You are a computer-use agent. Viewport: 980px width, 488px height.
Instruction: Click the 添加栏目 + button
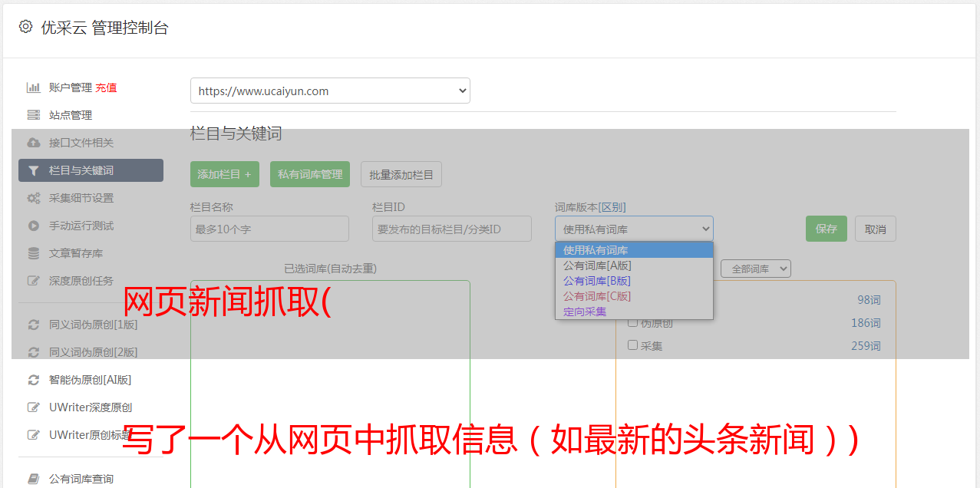click(225, 174)
